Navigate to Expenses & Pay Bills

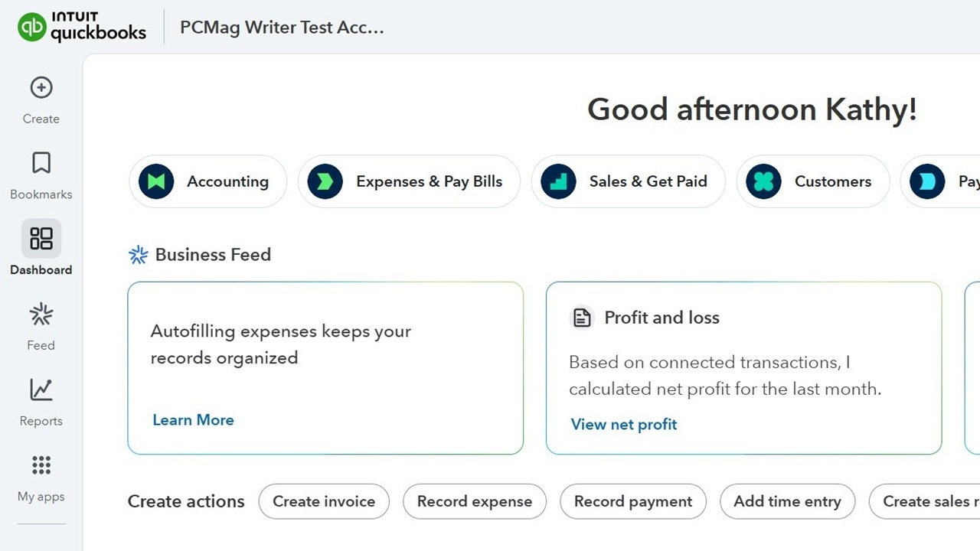click(409, 181)
